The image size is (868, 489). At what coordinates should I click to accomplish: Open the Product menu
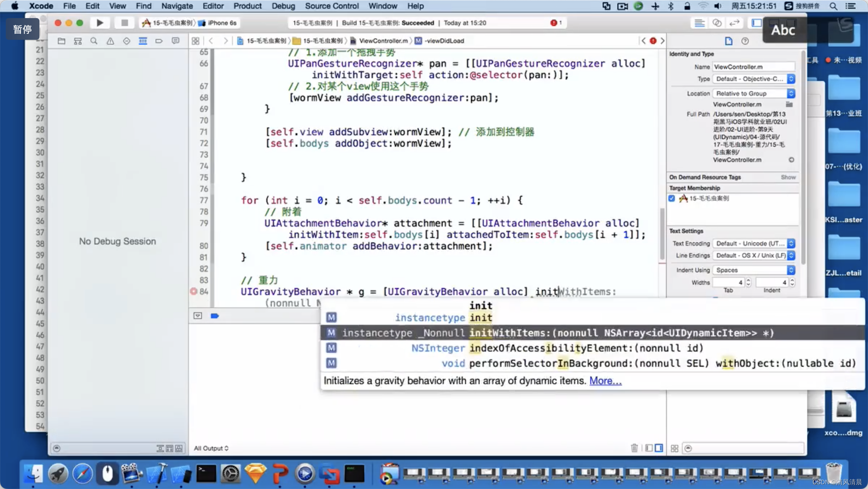pyautogui.click(x=247, y=6)
